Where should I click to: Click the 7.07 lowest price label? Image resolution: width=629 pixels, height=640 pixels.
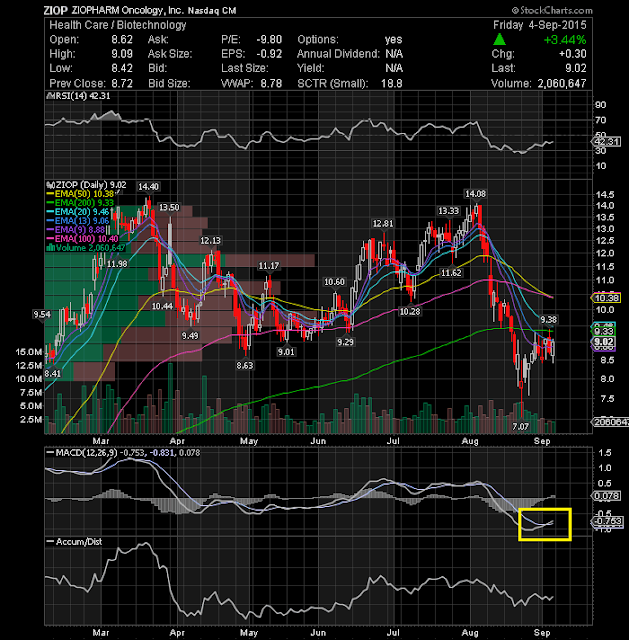(x=520, y=427)
